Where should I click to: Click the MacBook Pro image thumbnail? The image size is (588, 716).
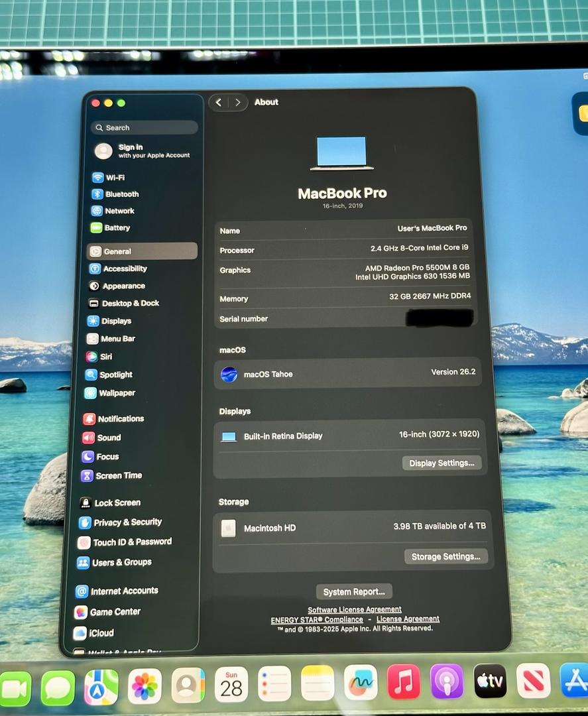(x=341, y=153)
